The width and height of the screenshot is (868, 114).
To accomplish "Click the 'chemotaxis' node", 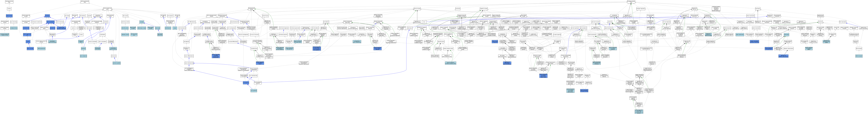I will click(410, 28).
